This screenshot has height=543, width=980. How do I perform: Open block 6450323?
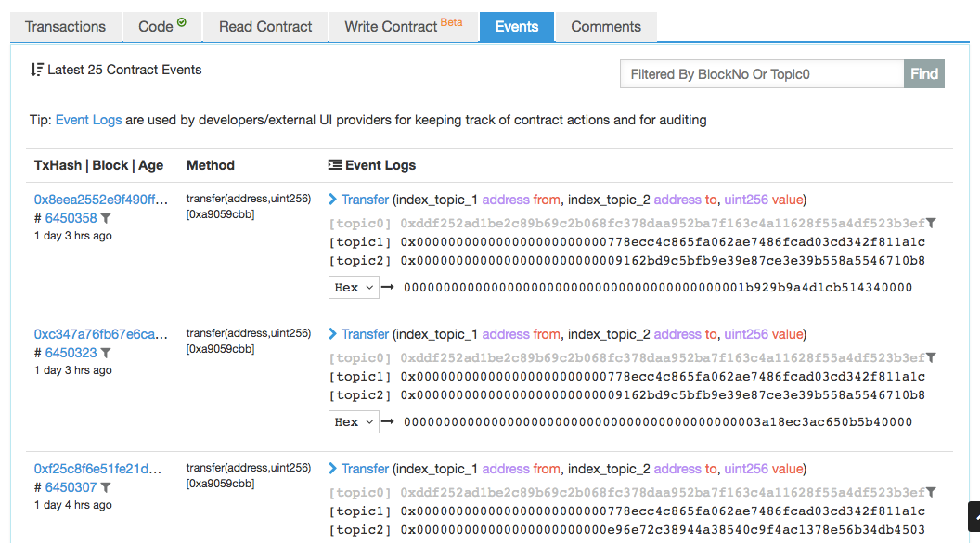pyautogui.click(x=71, y=353)
